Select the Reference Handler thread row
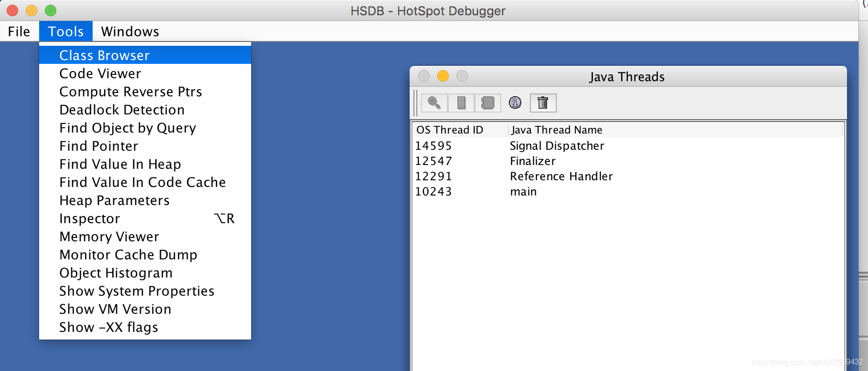Screen dimensions: 868x371 coord(628,176)
